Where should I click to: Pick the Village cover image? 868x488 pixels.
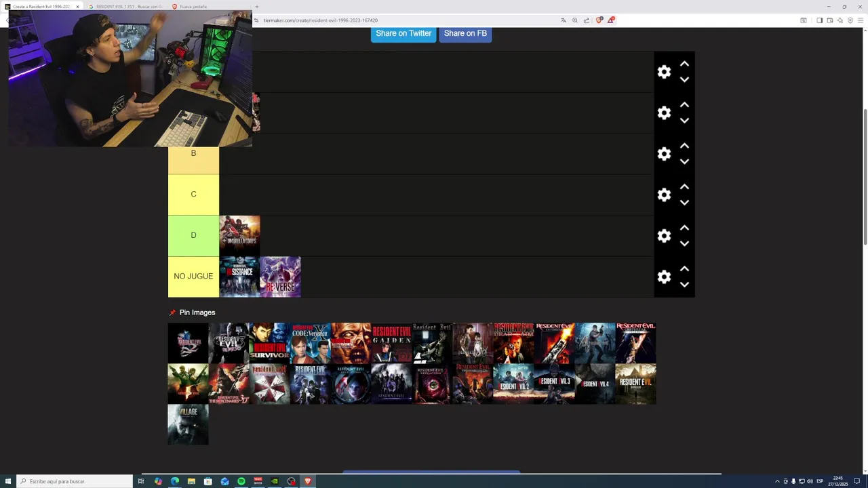[188, 425]
